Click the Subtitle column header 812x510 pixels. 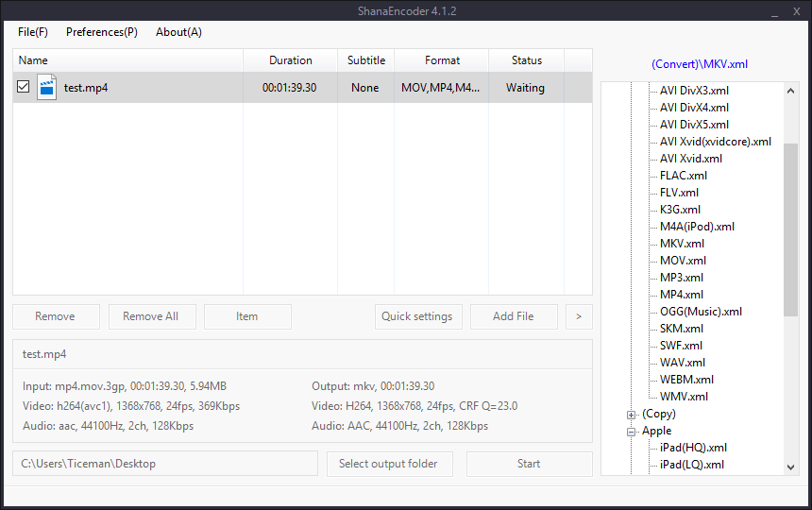pyautogui.click(x=366, y=60)
